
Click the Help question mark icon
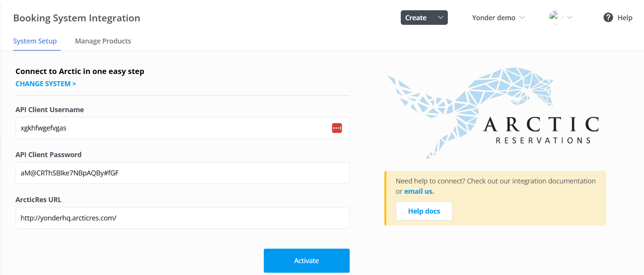coord(608,18)
